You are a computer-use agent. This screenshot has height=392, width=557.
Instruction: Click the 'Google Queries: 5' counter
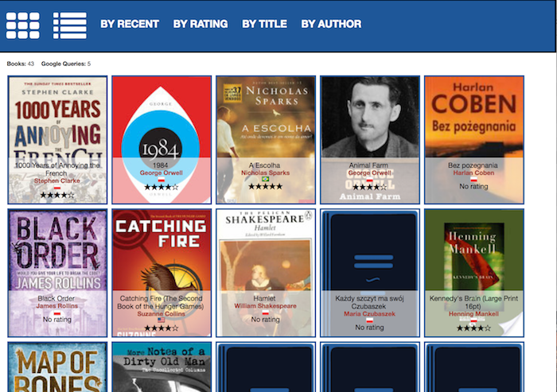tap(66, 64)
